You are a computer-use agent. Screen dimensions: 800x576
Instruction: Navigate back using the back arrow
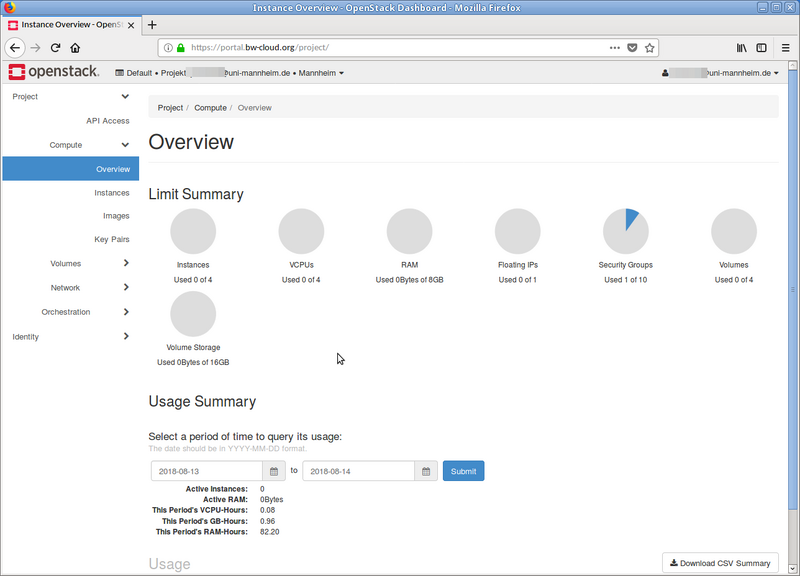tap(15, 46)
